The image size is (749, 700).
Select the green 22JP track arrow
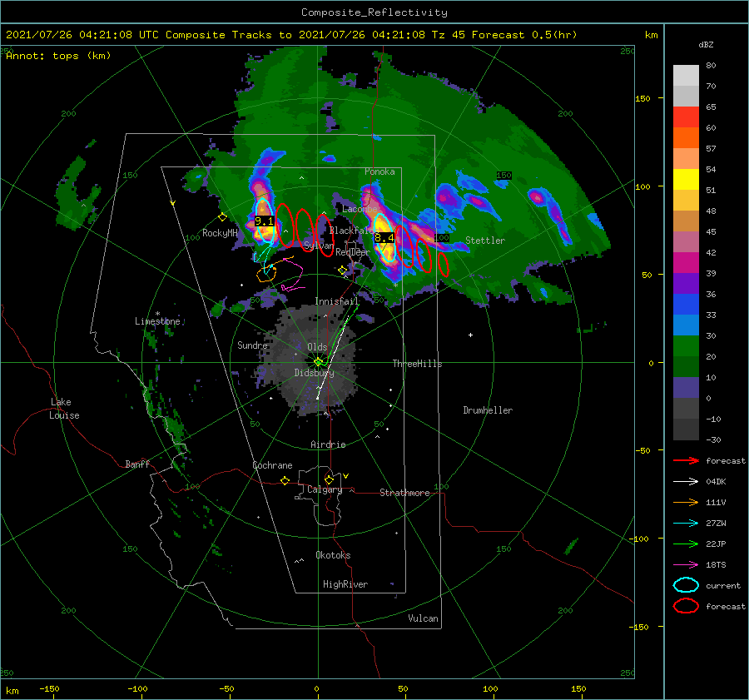click(686, 544)
